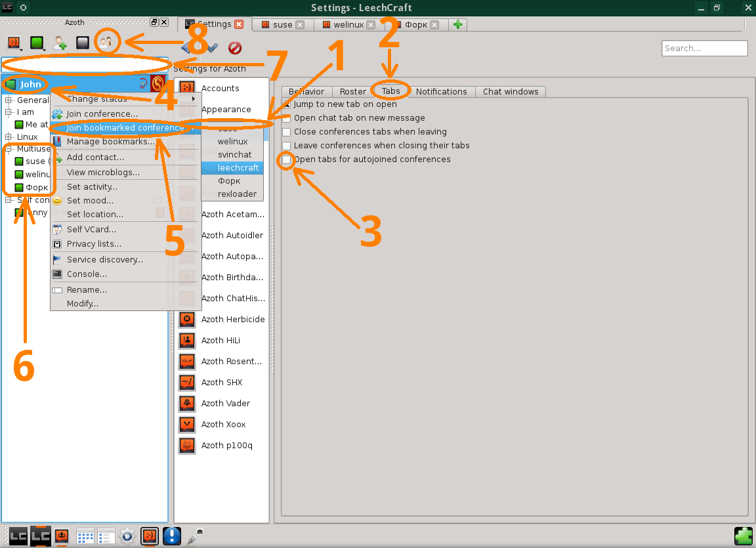
Task: Click the Accounts settings page icon
Action: (x=187, y=88)
